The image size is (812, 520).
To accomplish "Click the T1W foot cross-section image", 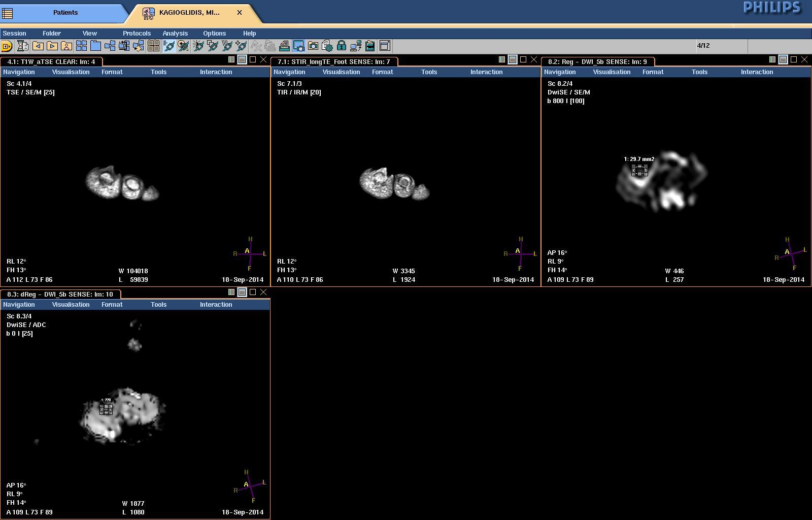I will click(x=122, y=183).
